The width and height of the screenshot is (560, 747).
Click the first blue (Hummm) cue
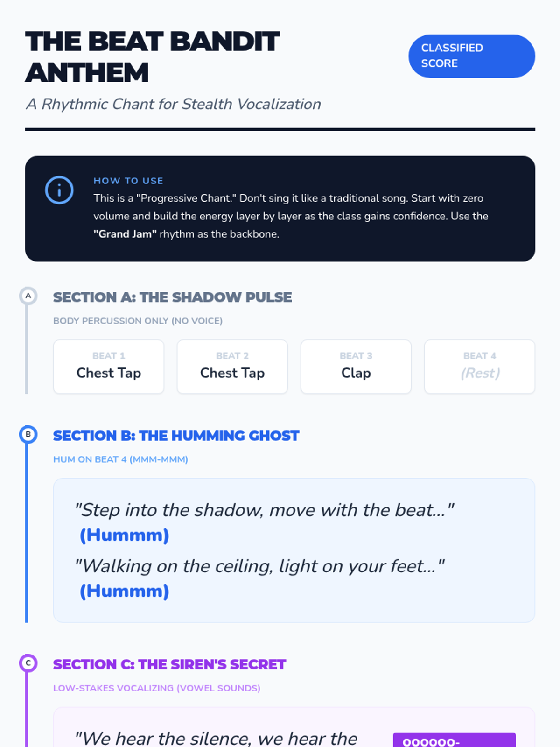pos(125,535)
